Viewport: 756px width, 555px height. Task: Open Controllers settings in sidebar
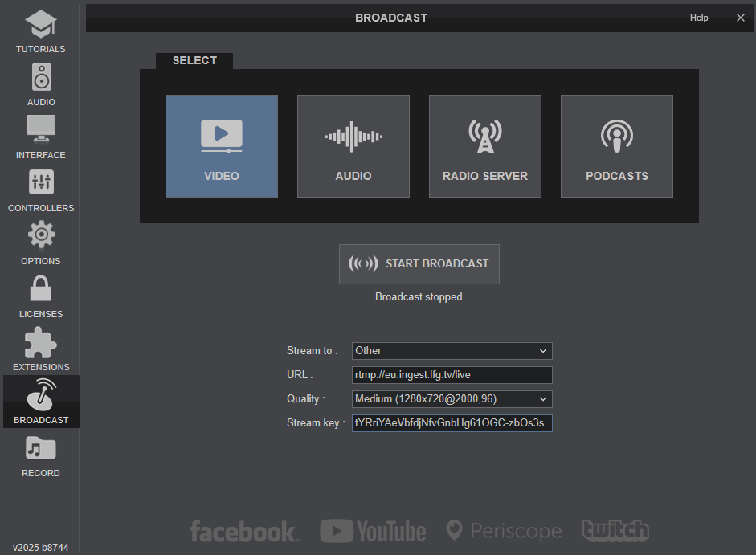40,190
